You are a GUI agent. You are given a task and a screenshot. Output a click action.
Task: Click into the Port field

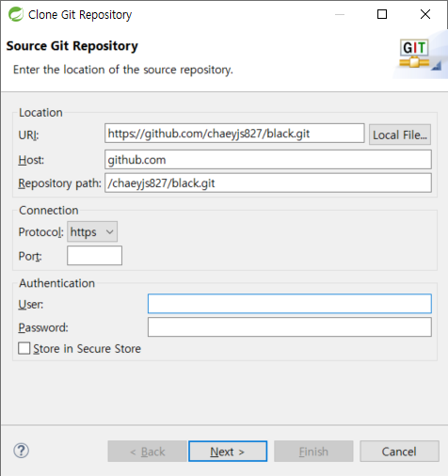(94, 256)
